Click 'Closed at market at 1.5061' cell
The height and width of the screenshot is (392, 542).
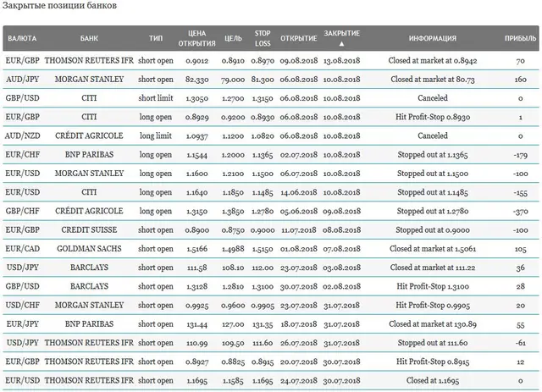pos(433,249)
